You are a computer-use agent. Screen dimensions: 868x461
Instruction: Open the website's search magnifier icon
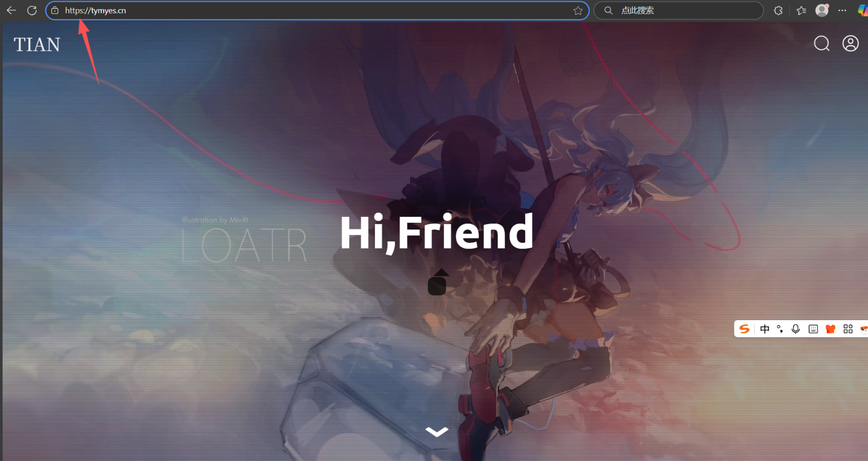click(821, 43)
